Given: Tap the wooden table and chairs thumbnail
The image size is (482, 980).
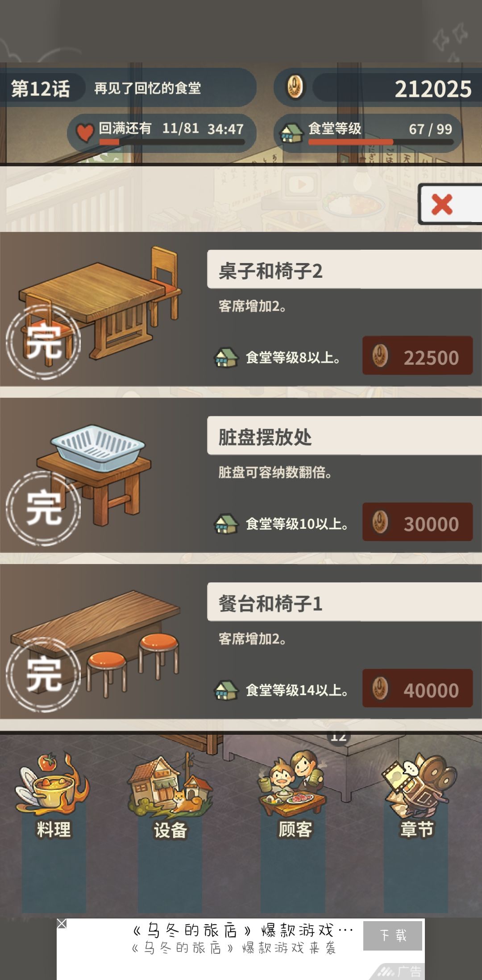Looking at the screenshot, I should (x=98, y=305).
